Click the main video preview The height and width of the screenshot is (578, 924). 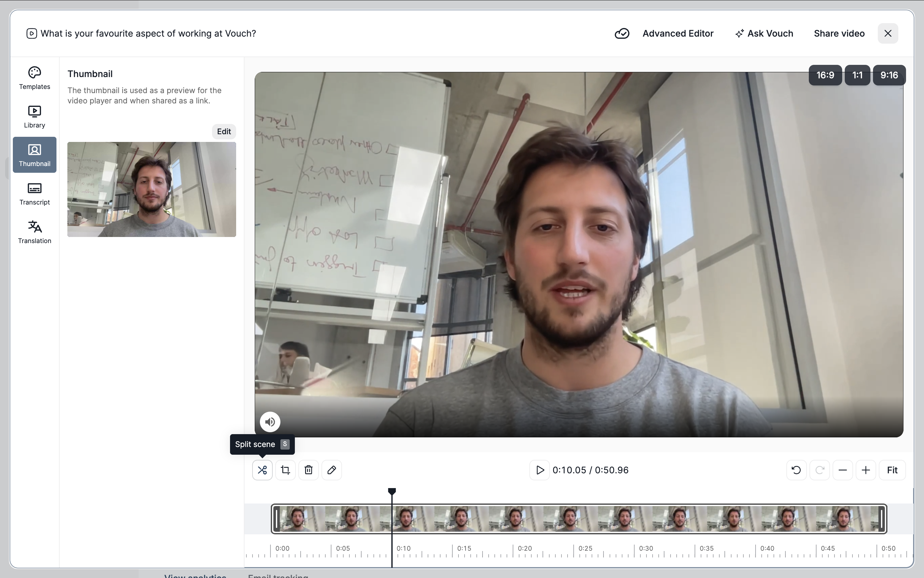pyautogui.click(x=579, y=254)
